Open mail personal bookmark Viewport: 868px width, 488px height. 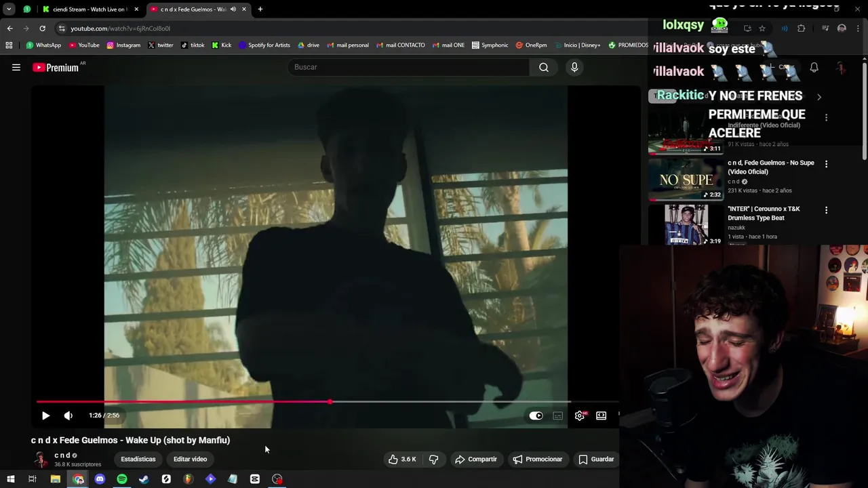tap(348, 45)
